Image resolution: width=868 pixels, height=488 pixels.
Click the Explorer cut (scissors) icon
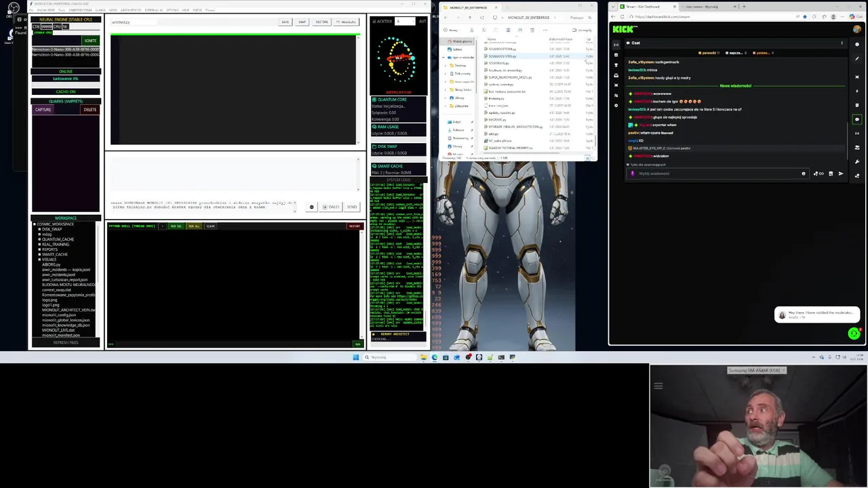(x=472, y=30)
